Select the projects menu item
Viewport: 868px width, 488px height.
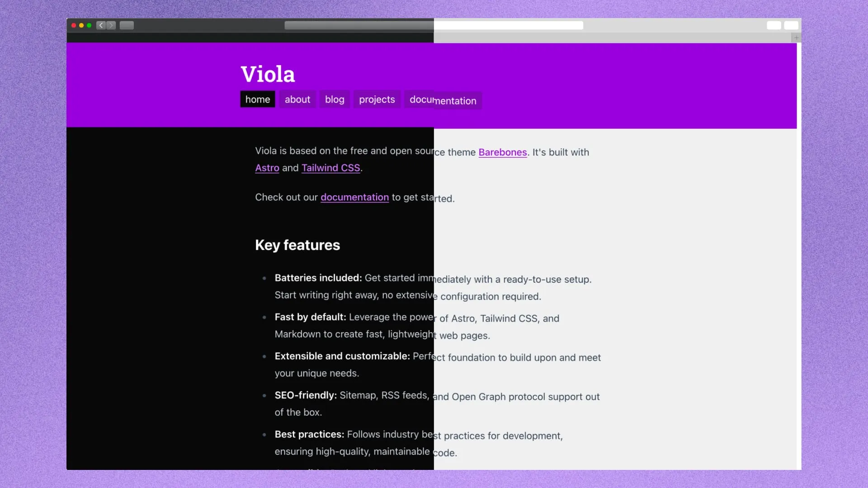(377, 99)
